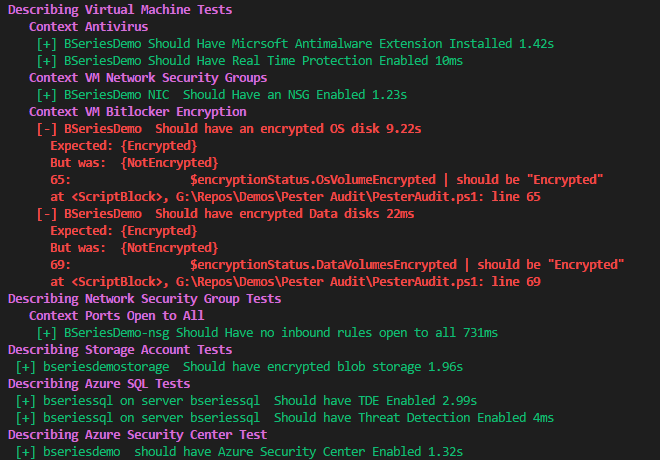The image size is (660, 460).
Task: Select the 'Context Antivirus' line
Action: pyautogui.click(x=88, y=27)
